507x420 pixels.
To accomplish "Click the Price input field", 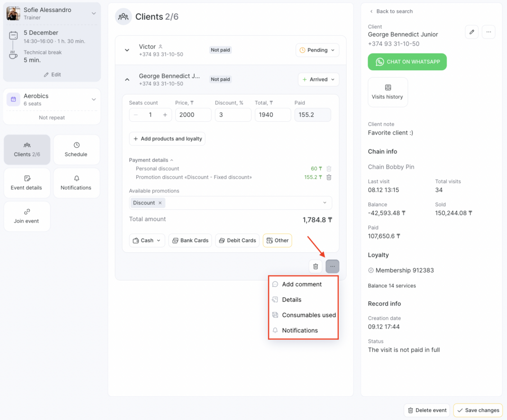I will pyautogui.click(x=193, y=115).
